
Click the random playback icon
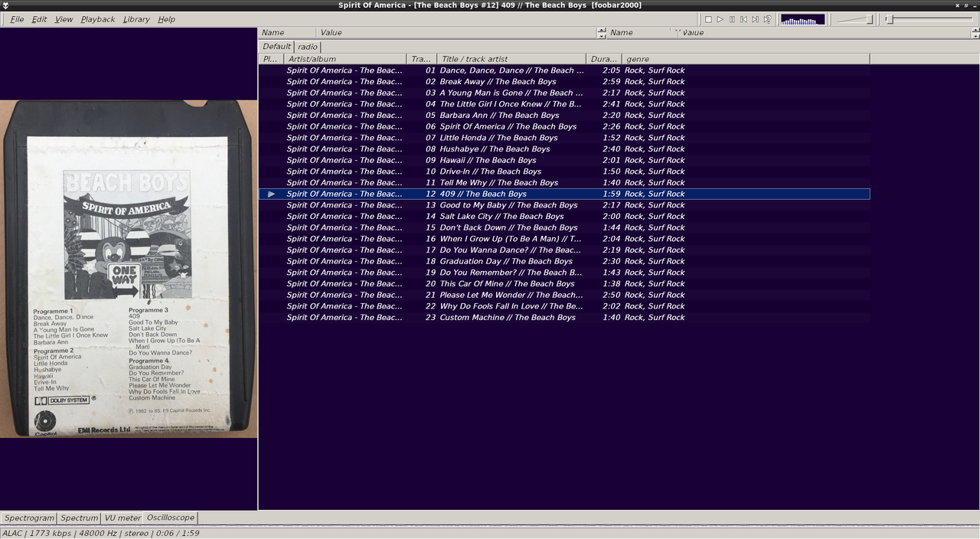pyautogui.click(x=767, y=19)
